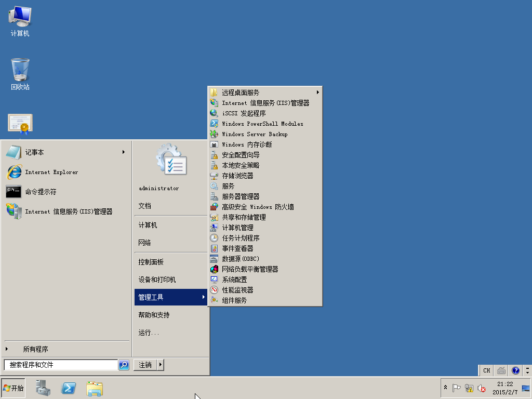
Task: Click the 系统配置 icon
Action: tap(214, 280)
